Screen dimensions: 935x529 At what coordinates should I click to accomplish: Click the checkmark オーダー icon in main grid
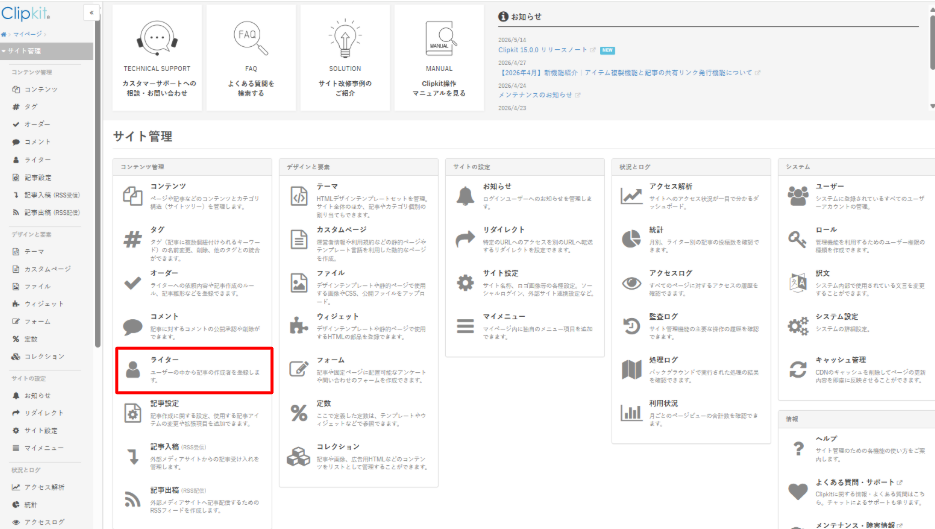pyautogui.click(x=132, y=283)
